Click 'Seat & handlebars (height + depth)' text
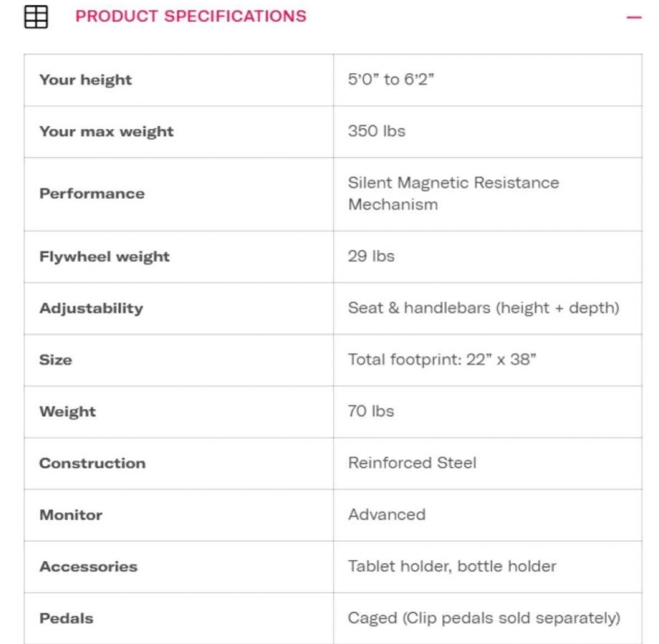The width and height of the screenshot is (659, 644). point(483,308)
